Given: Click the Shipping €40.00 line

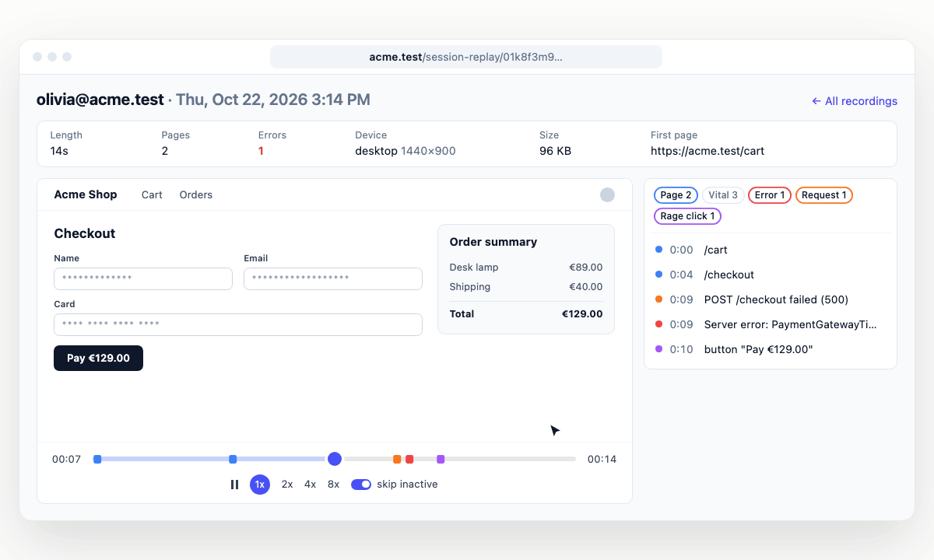Looking at the screenshot, I should [526, 286].
